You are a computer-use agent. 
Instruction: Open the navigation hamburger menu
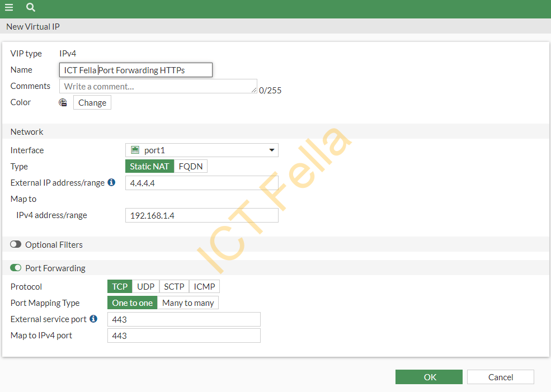pos(8,8)
